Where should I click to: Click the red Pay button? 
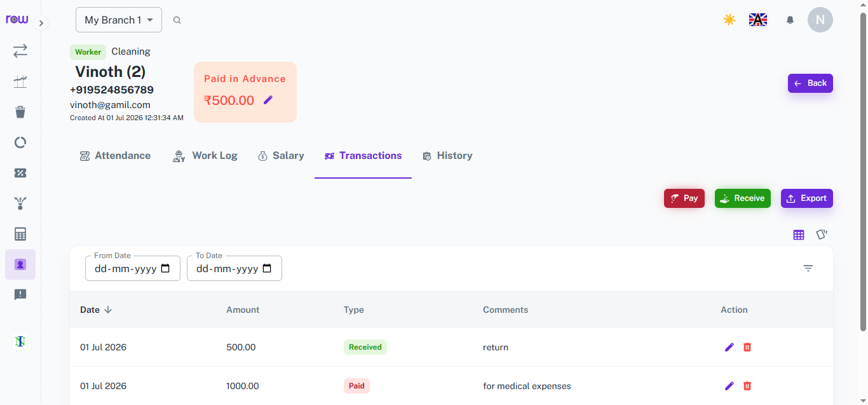(x=684, y=198)
